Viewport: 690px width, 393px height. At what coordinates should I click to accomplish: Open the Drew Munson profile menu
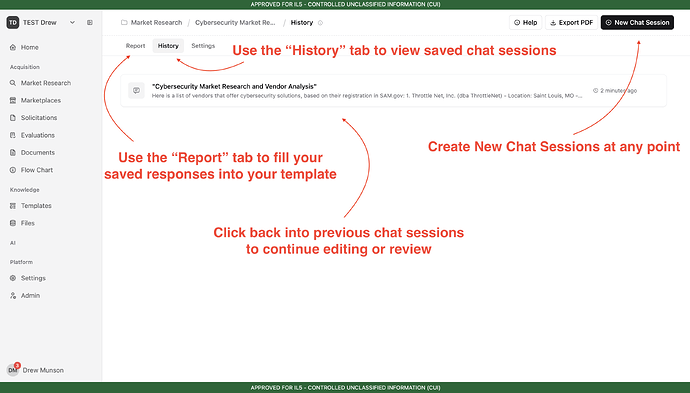[x=43, y=370]
